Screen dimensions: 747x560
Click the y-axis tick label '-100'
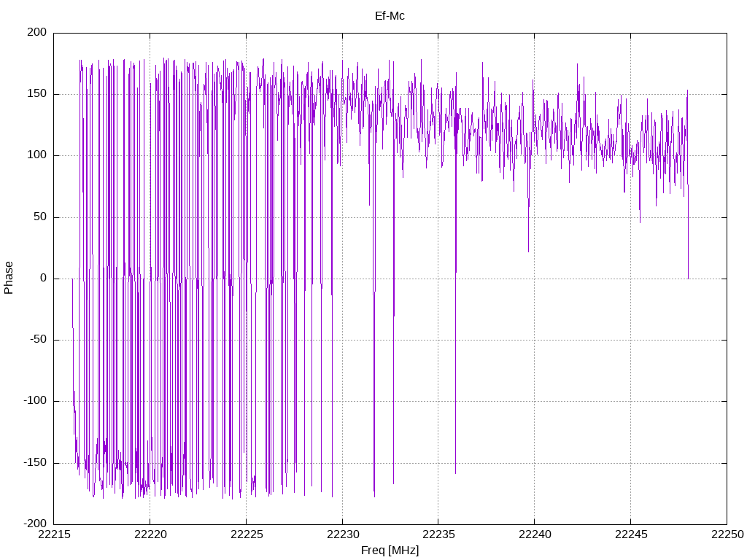35,401
